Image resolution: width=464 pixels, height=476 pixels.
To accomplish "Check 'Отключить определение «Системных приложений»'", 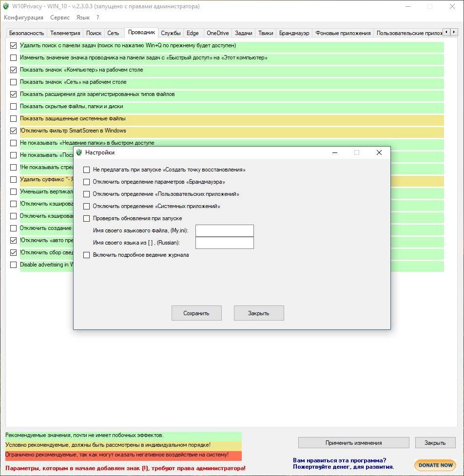I will click(x=87, y=206).
